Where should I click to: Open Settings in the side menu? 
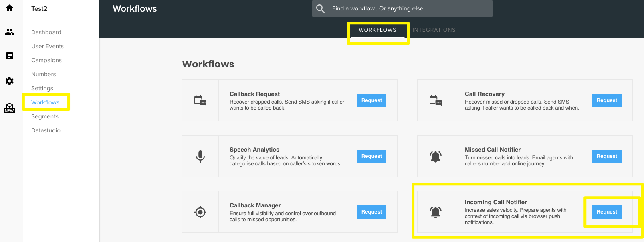(42, 88)
